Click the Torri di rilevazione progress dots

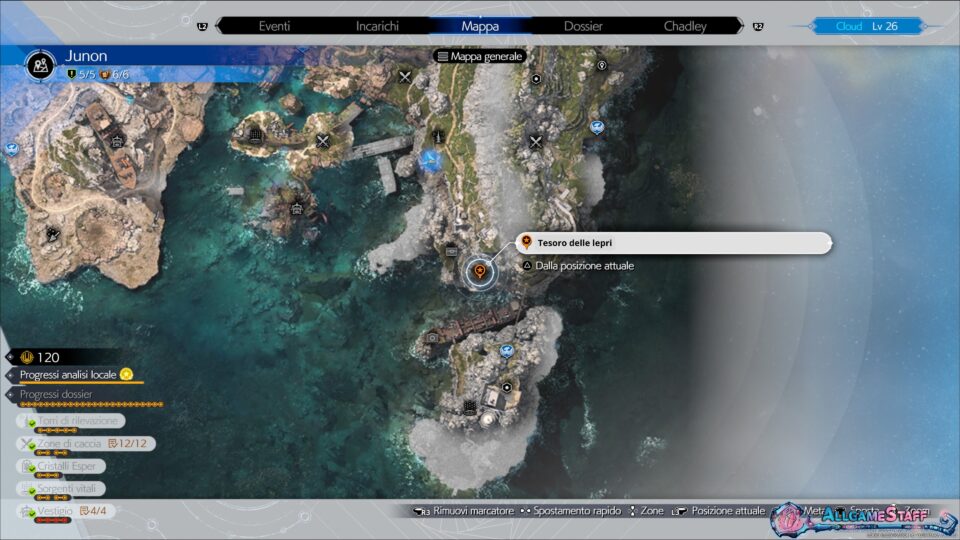pos(56,430)
